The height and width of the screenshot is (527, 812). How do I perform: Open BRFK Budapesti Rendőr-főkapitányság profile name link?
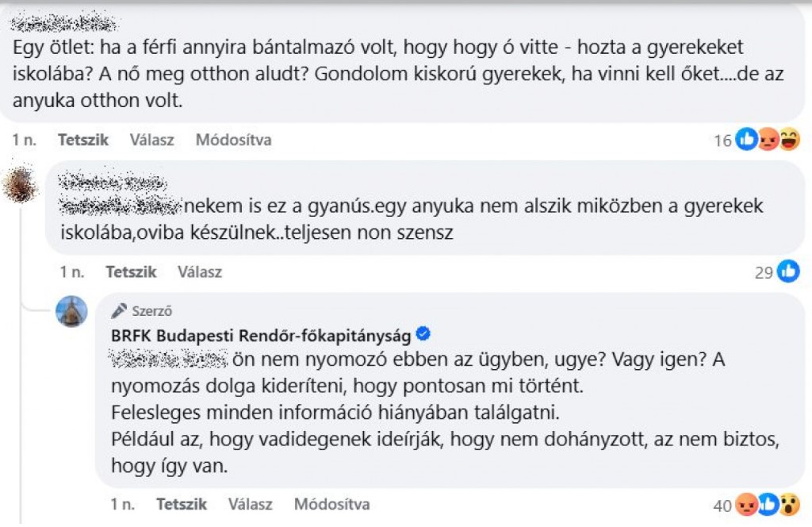(261, 336)
